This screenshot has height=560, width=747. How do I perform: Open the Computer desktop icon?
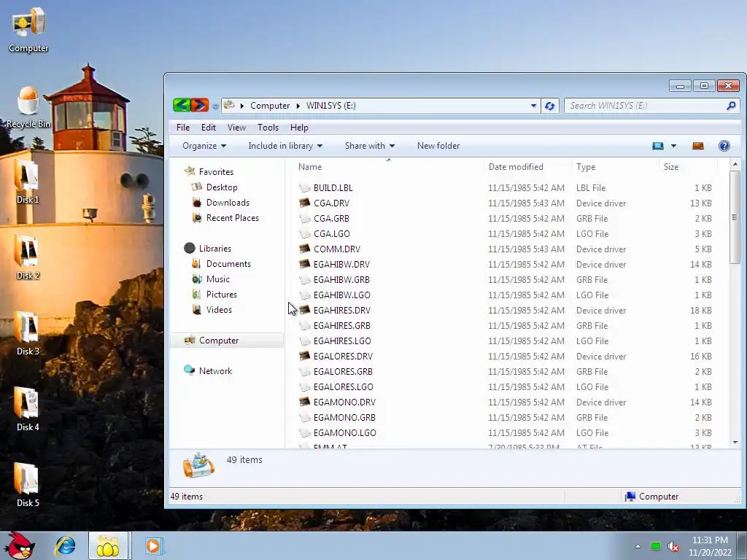pos(28,29)
